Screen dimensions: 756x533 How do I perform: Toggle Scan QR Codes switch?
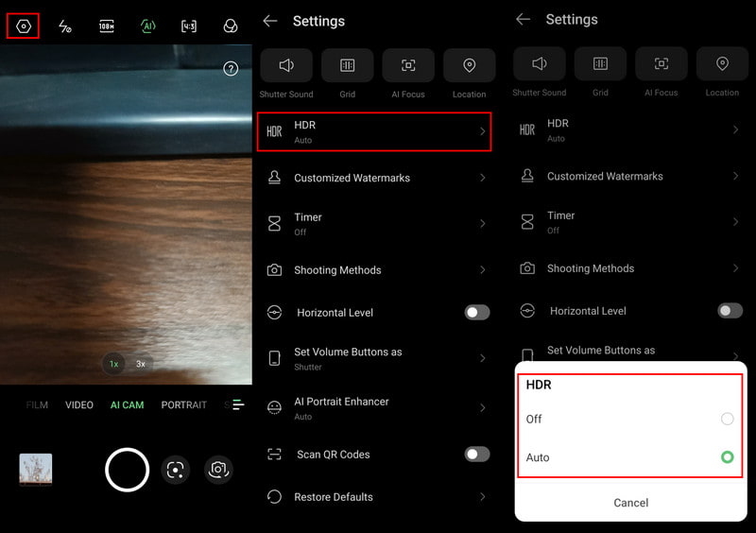[x=477, y=455]
